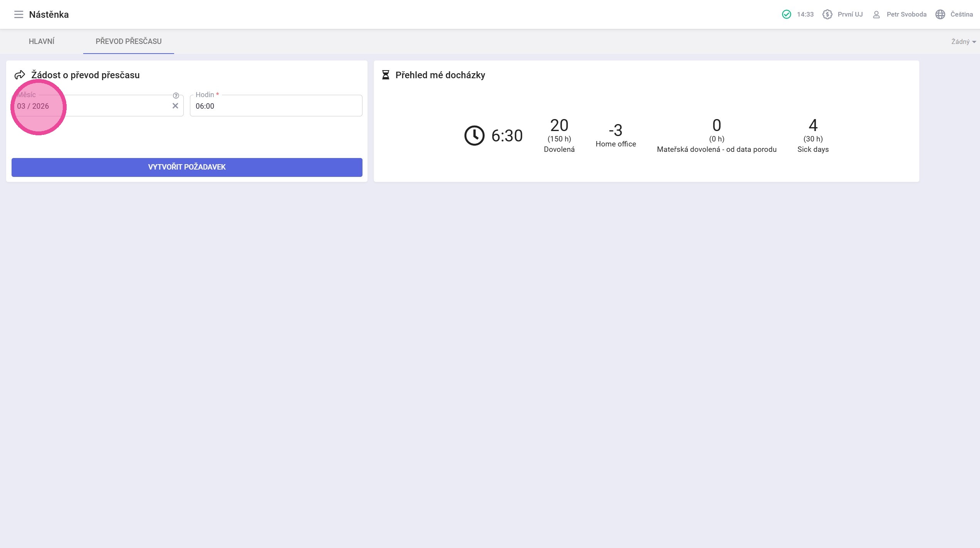The width and height of the screenshot is (980, 548).
Task: Click the globe language icon
Action: click(x=940, y=14)
